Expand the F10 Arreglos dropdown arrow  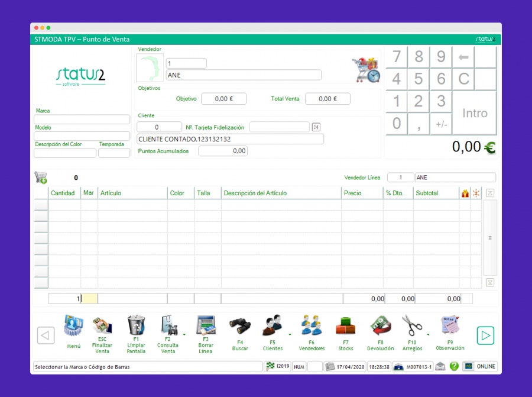(428, 335)
